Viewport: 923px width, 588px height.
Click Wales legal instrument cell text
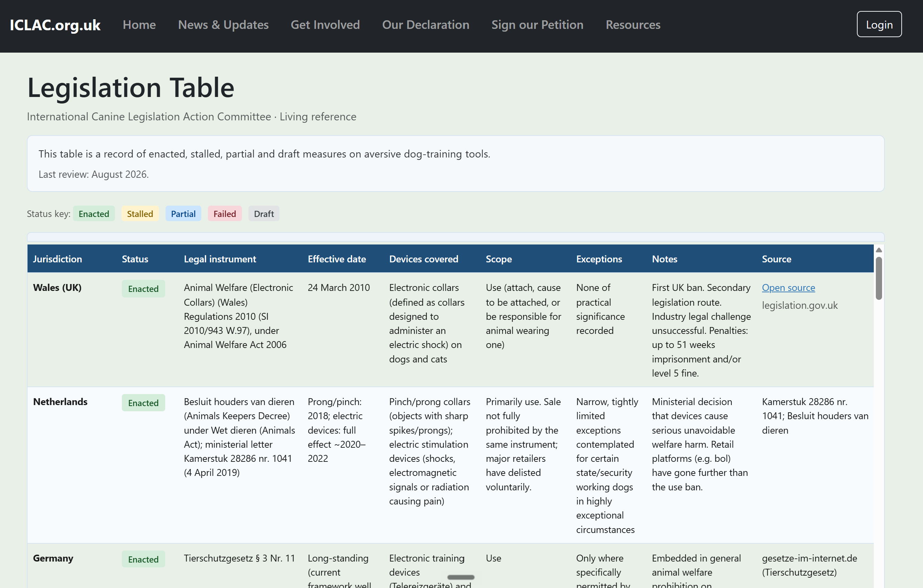pyautogui.click(x=239, y=316)
